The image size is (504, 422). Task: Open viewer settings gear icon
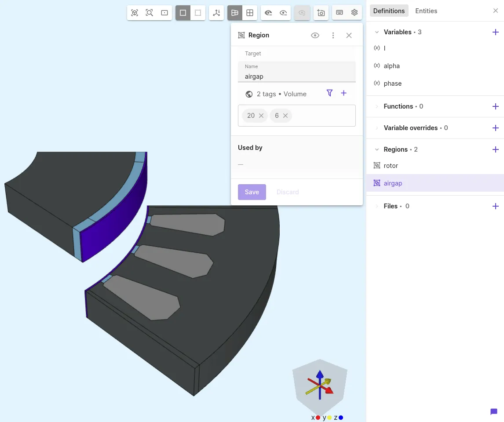pyautogui.click(x=354, y=13)
